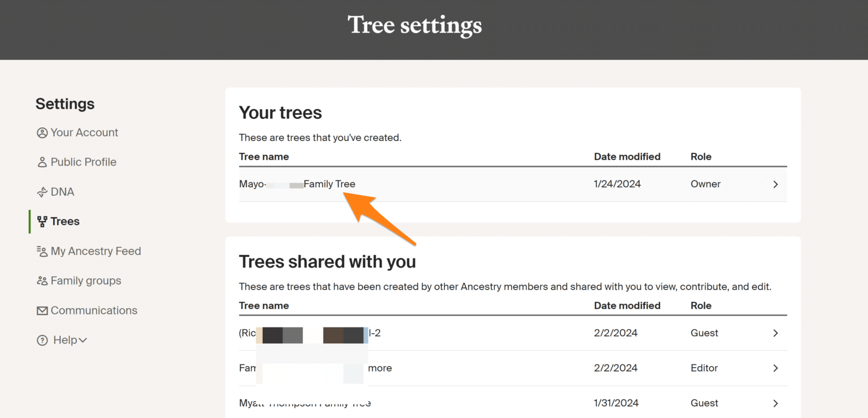This screenshot has width=868, height=418.
Task: Select the Family groups people icon
Action: 42,281
